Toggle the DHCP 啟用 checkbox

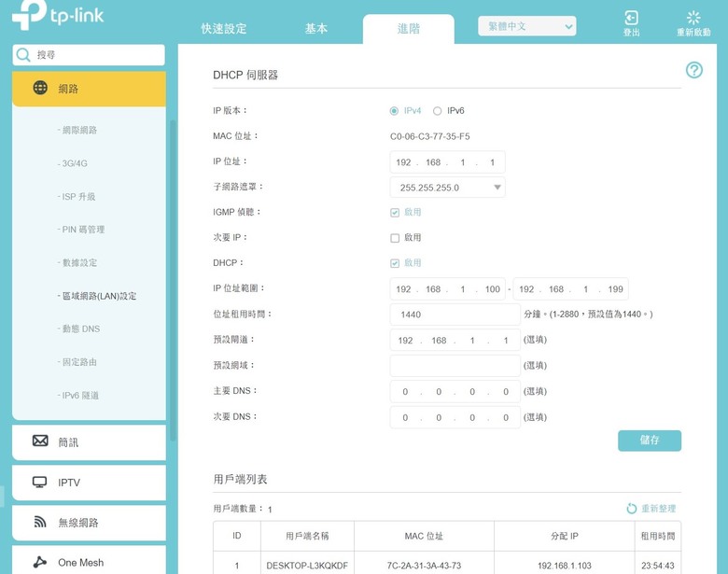[395, 263]
